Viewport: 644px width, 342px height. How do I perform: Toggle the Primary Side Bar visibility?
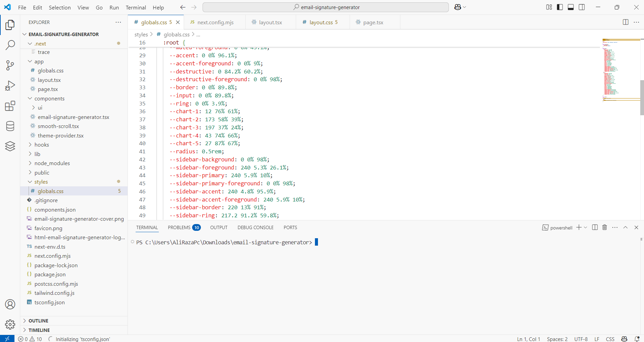click(560, 7)
